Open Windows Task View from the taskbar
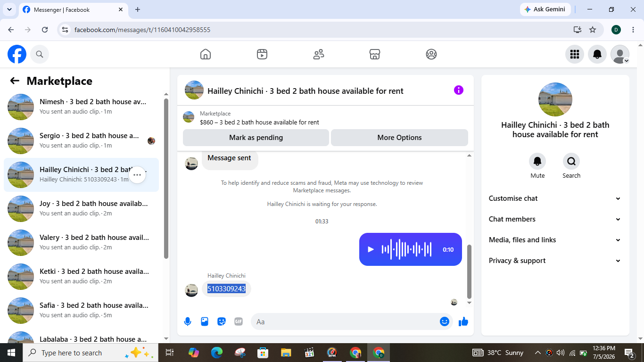Viewport: 644px width, 362px height. [170, 353]
